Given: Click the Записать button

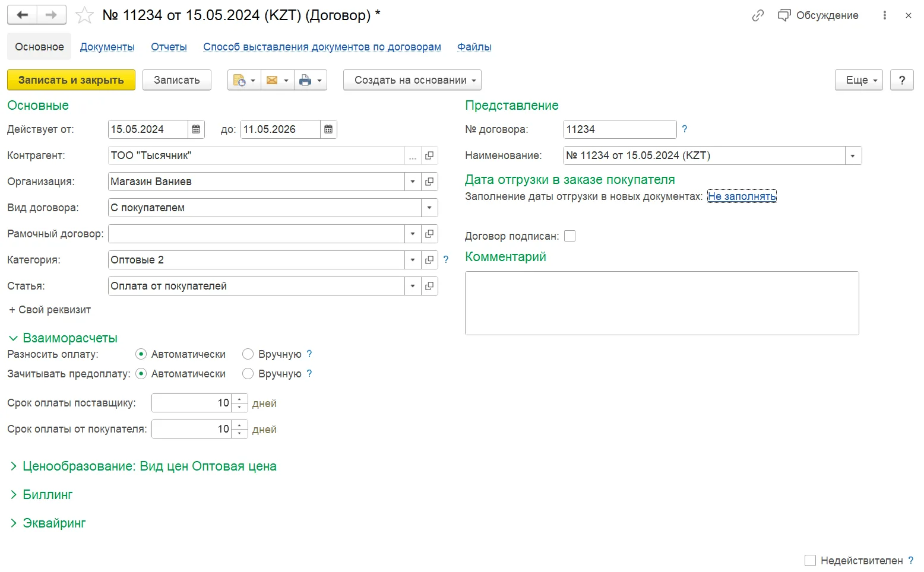Looking at the screenshot, I should pyautogui.click(x=177, y=80).
